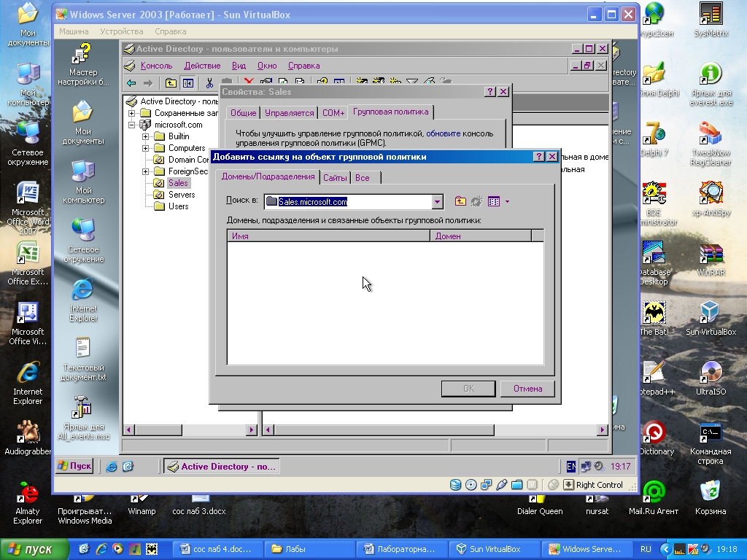Expand the Builtin tree node

point(146,136)
